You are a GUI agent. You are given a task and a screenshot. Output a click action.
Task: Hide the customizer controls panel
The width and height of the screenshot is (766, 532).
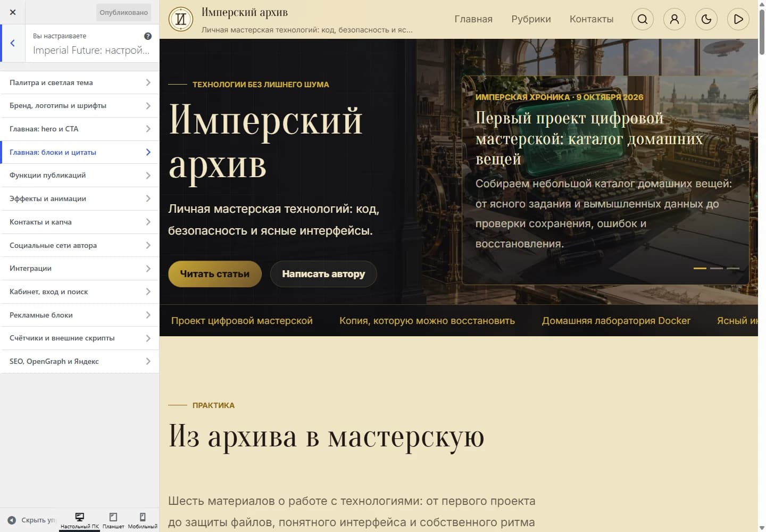point(31,520)
